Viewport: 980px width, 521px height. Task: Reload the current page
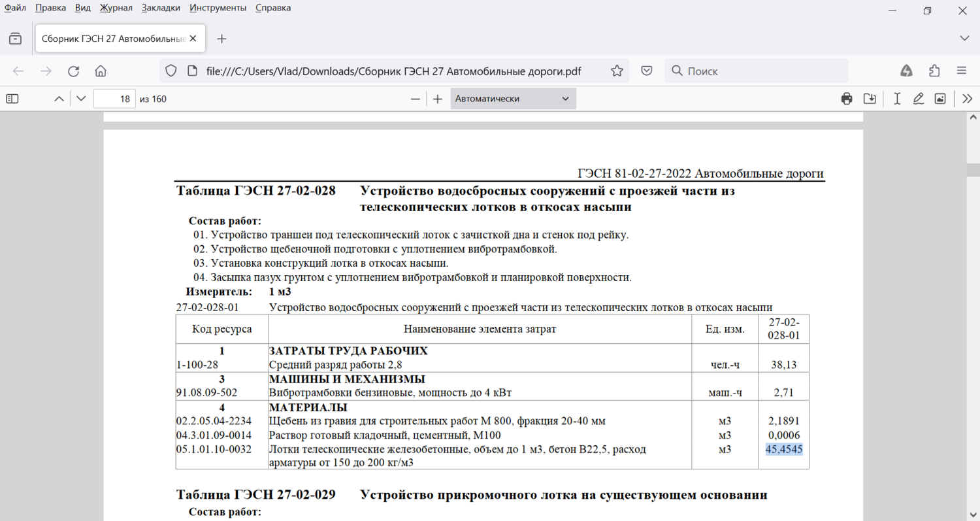[73, 71]
